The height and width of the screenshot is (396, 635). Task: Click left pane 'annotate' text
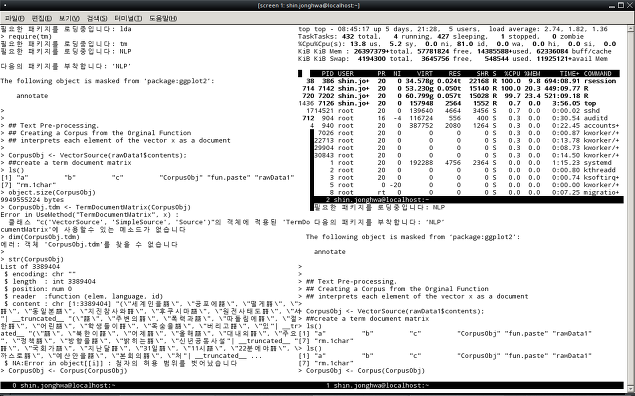(32, 96)
